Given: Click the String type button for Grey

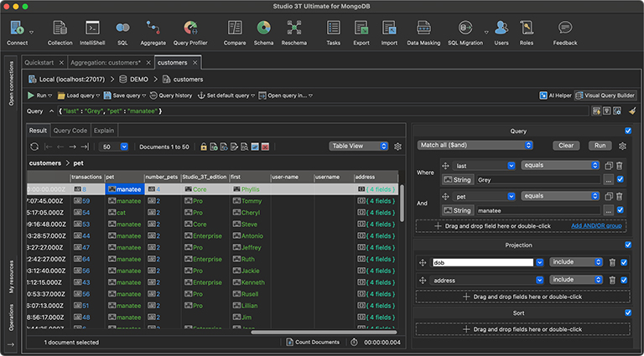Looking at the screenshot, I should point(458,179).
